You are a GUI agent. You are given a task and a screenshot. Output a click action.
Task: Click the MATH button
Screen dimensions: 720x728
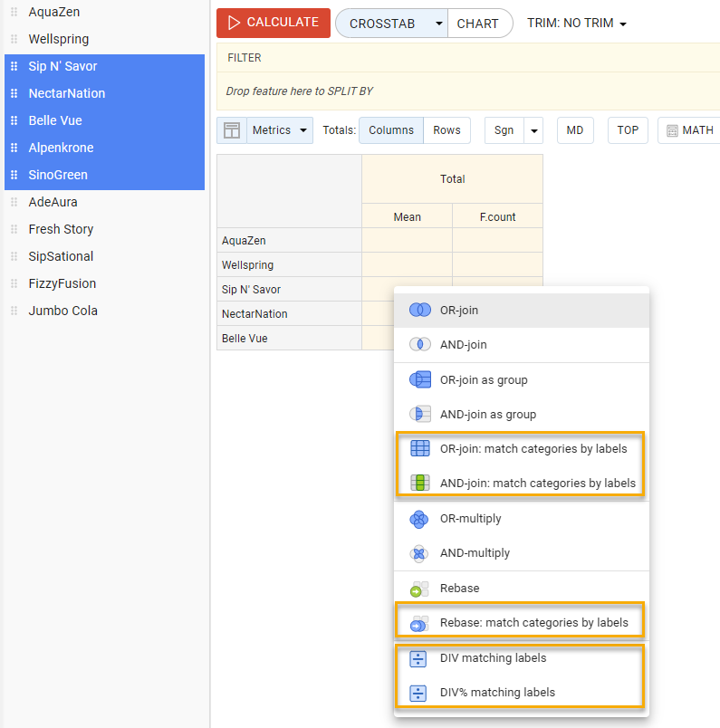tap(689, 130)
